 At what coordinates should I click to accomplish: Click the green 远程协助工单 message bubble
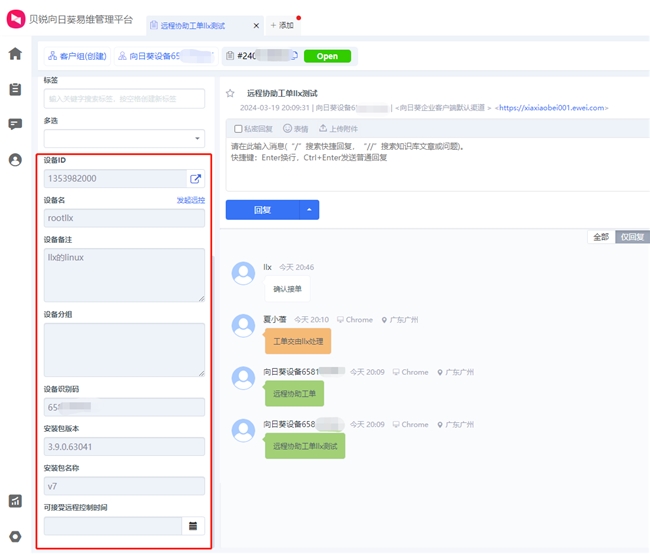[294, 394]
